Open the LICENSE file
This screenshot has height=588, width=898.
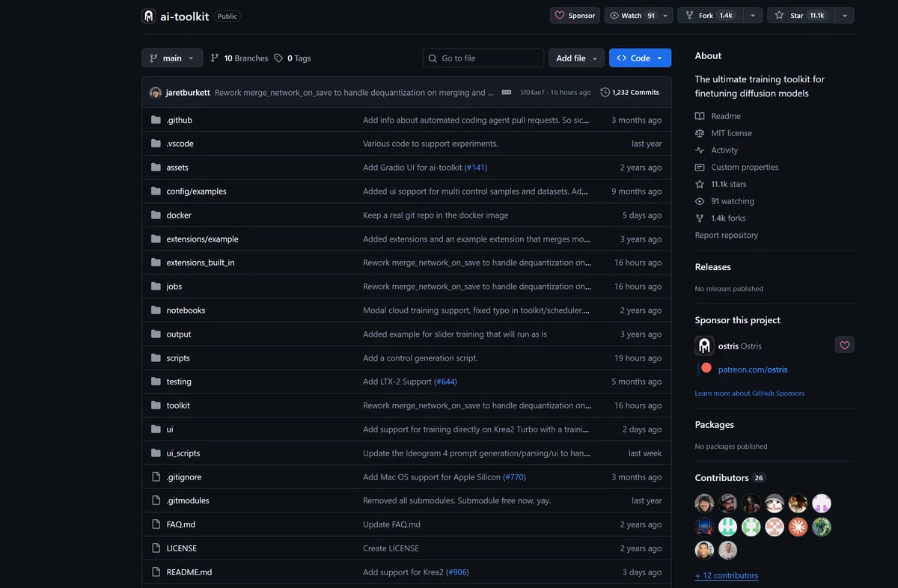(182, 548)
